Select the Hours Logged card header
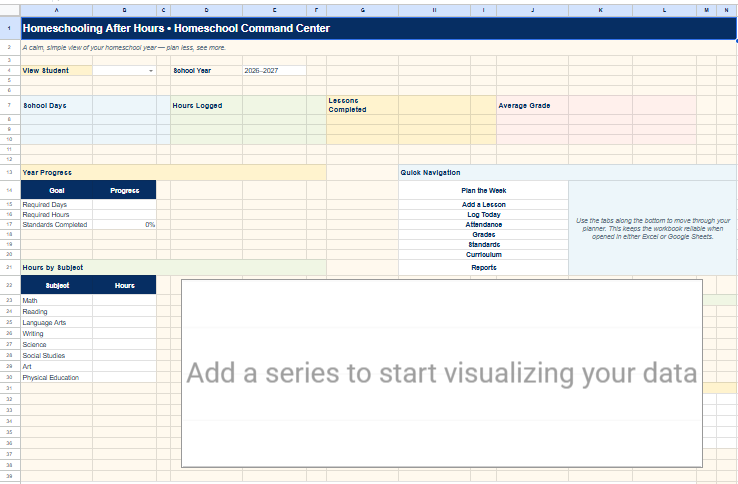Image resolution: width=738 pixels, height=484 pixels. click(206, 105)
